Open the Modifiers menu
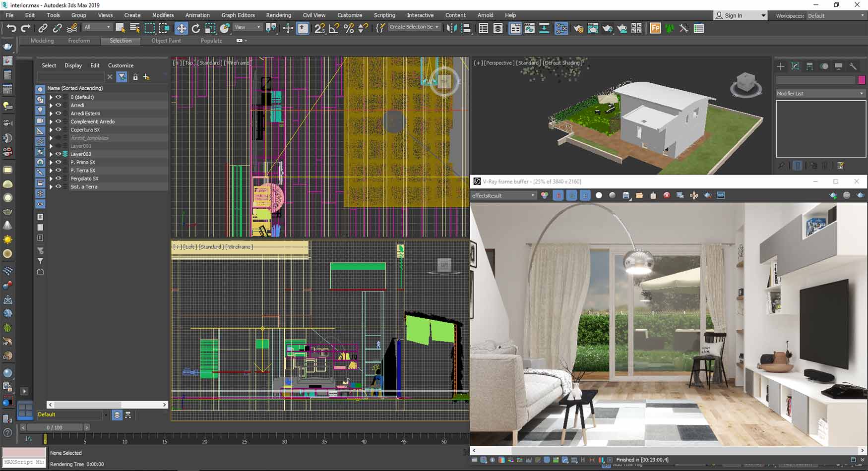 (163, 15)
